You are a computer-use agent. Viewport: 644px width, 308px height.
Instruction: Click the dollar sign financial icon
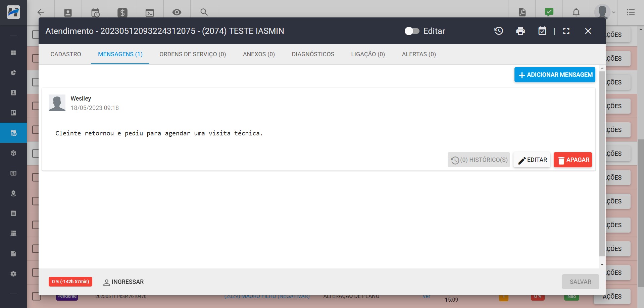pos(122,13)
